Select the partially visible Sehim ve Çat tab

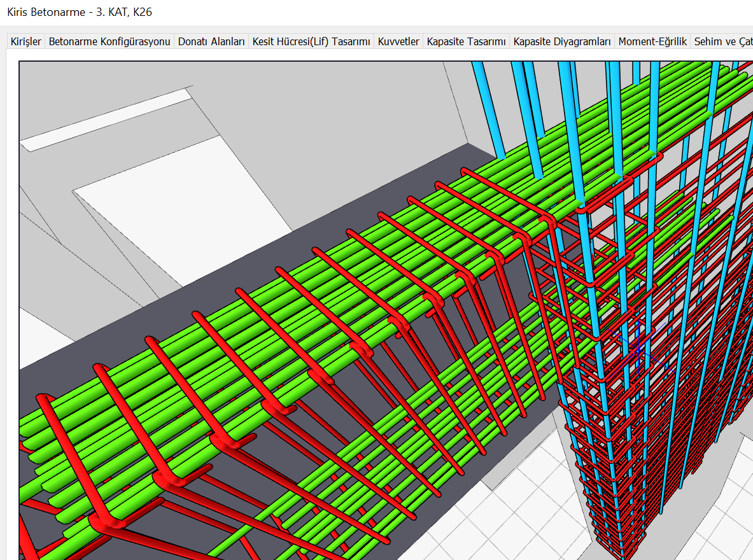pos(723,41)
